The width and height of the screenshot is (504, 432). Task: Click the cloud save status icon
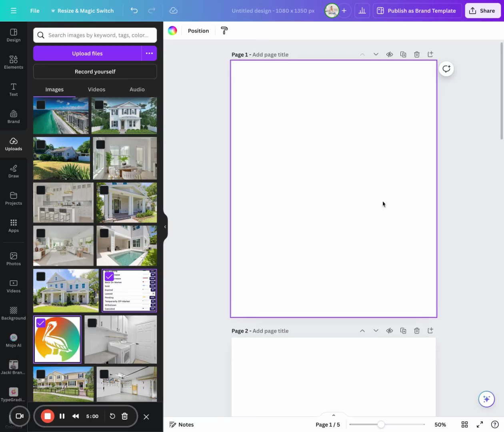173,10
